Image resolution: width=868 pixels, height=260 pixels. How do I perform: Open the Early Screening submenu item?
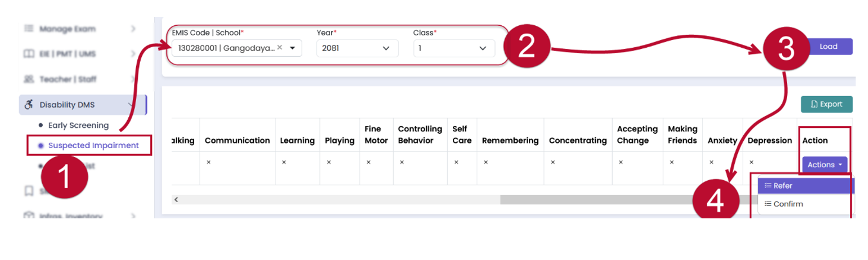coord(78,125)
